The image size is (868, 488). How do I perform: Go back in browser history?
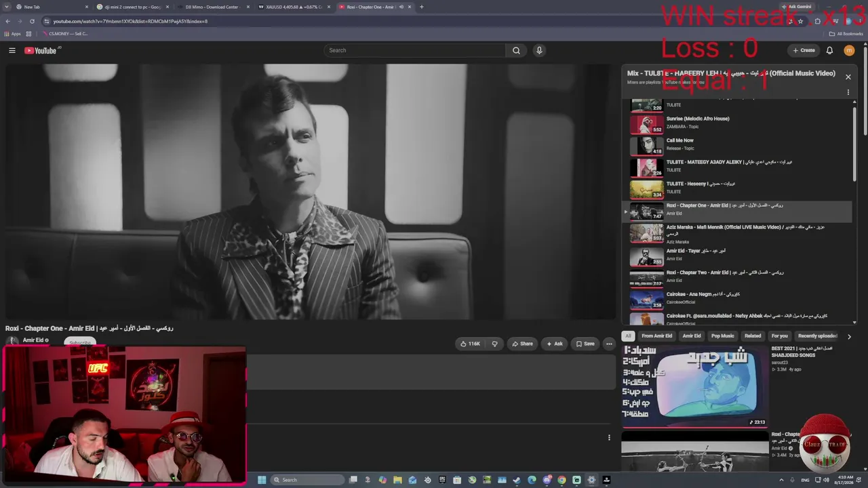click(7, 21)
